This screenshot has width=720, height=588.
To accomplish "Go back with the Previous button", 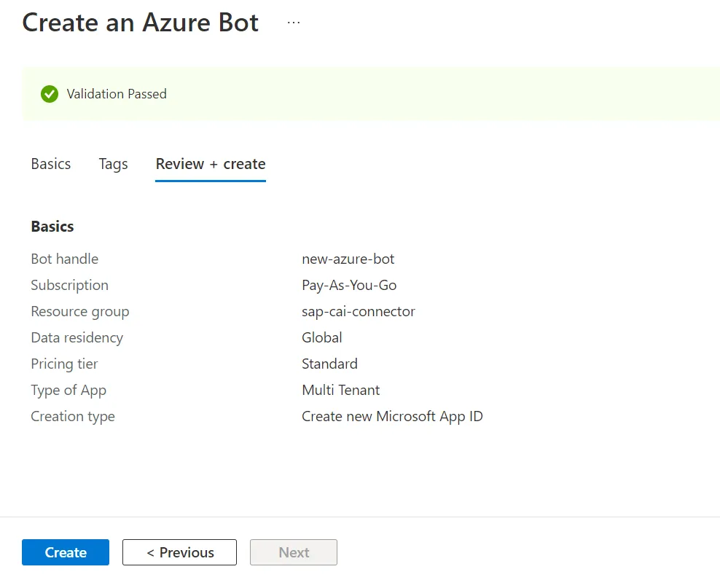I will pyautogui.click(x=179, y=552).
